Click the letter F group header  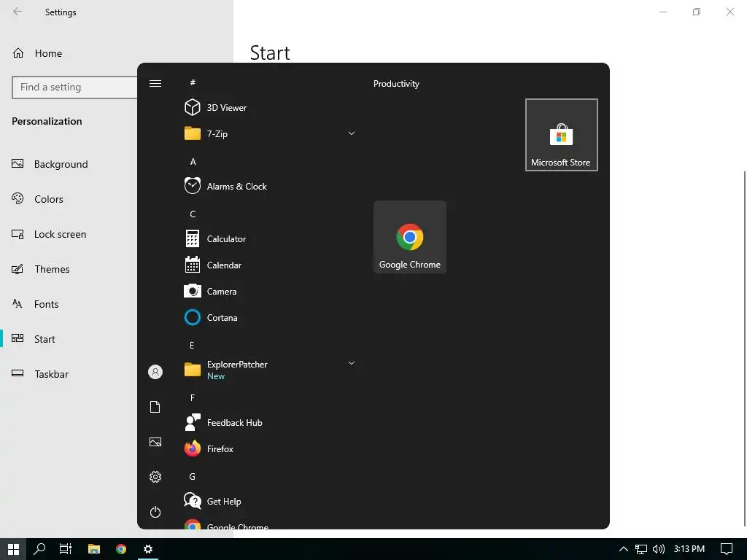point(193,397)
